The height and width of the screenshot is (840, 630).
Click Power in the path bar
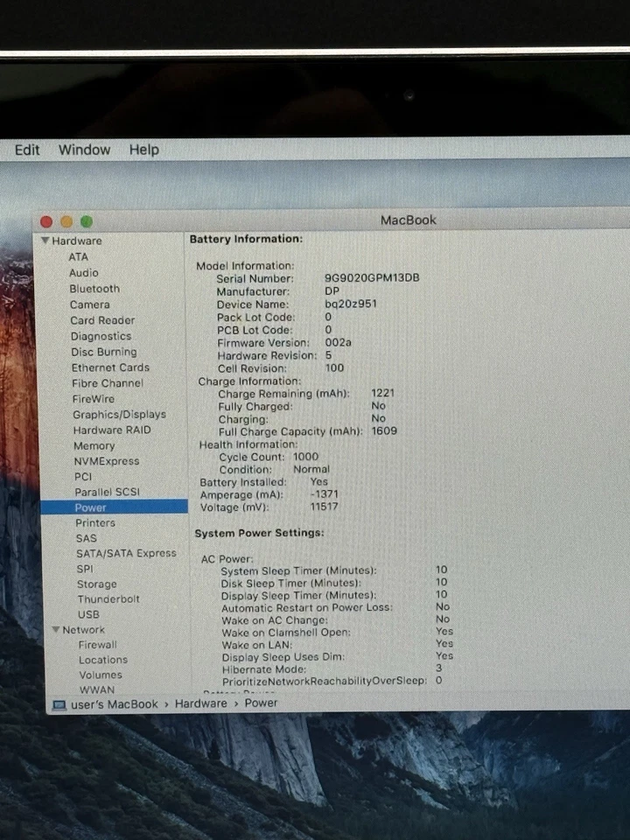click(x=261, y=703)
